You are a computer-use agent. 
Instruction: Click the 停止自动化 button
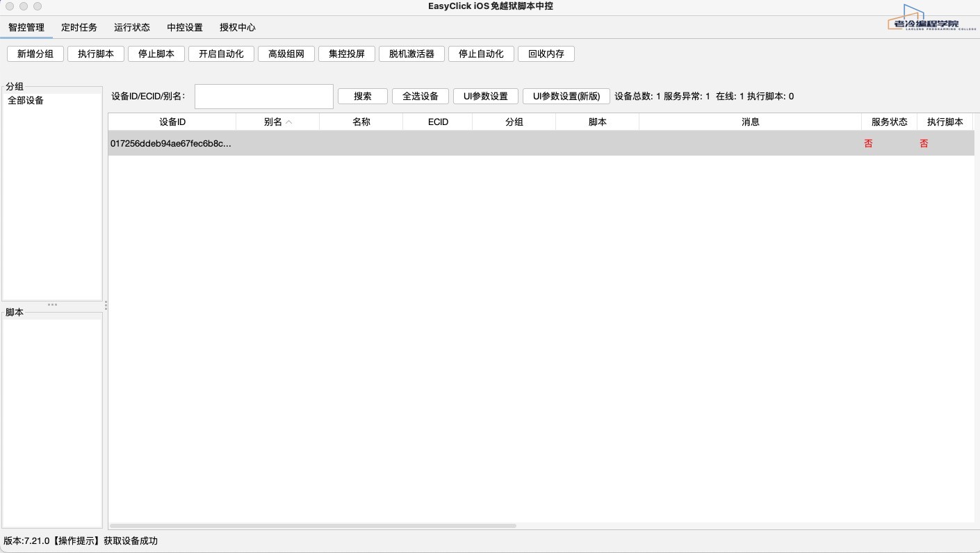click(x=481, y=54)
